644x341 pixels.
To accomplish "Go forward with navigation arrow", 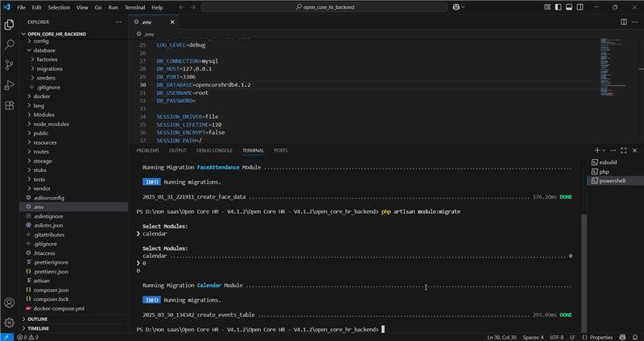I will pyautogui.click(x=193, y=7).
